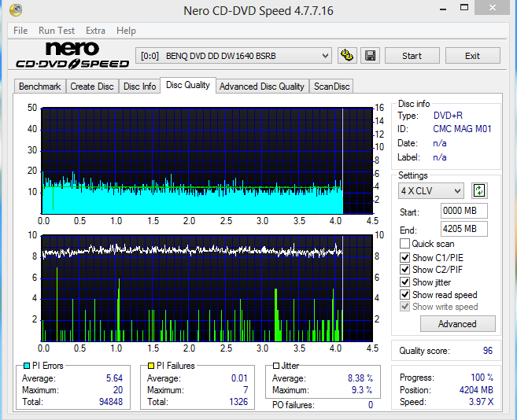Click PI Errors average 5.64
The image size is (517, 420).
[x=114, y=378]
